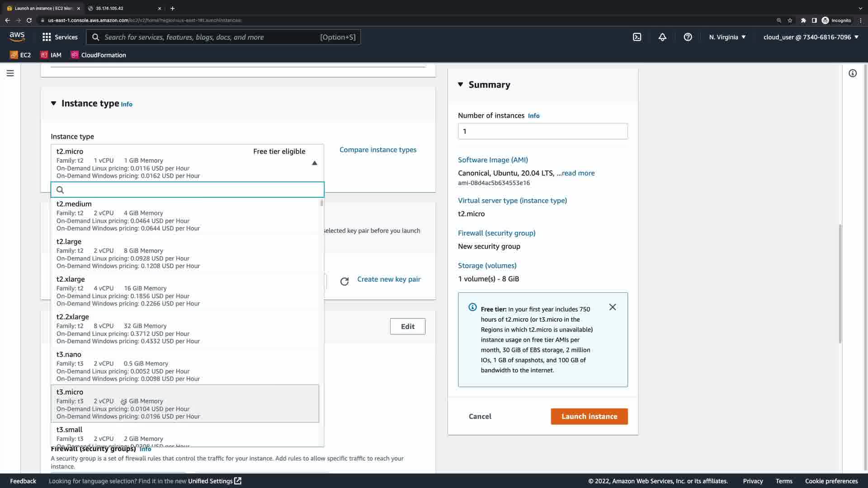The width and height of the screenshot is (868, 488).
Task: Collapse the Summary panel
Action: [461, 84]
